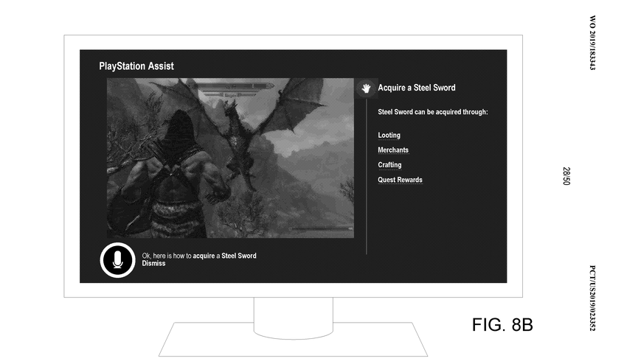
Task: Click the 'Steel Sword can be acquired through' text
Action: point(433,111)
